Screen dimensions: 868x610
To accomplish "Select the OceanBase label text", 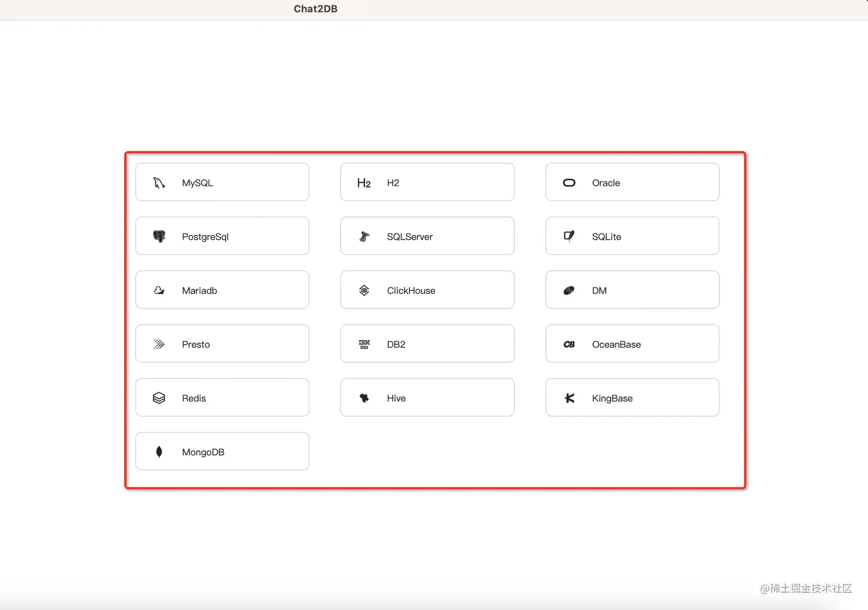I will click(616, 345).
